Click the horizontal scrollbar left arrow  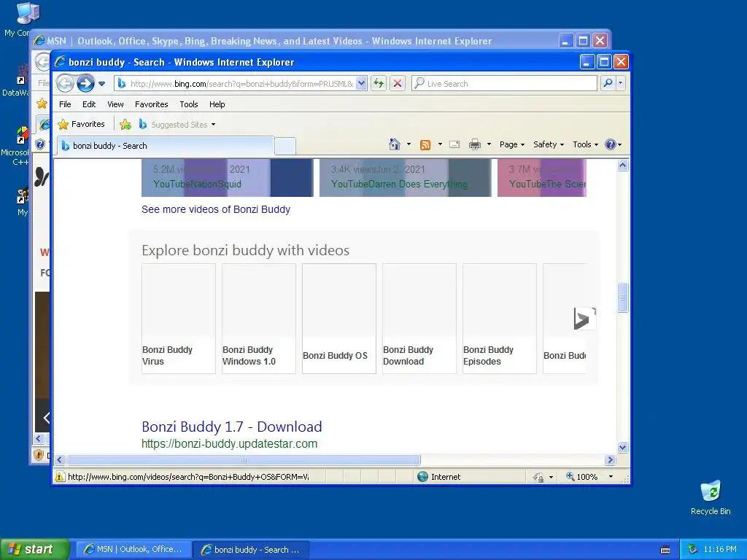point(60,460)
